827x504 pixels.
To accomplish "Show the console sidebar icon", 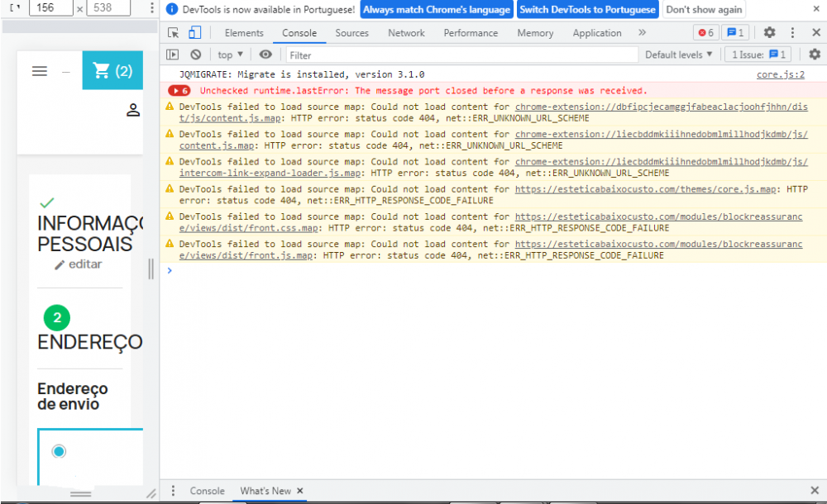I will 173,55.
